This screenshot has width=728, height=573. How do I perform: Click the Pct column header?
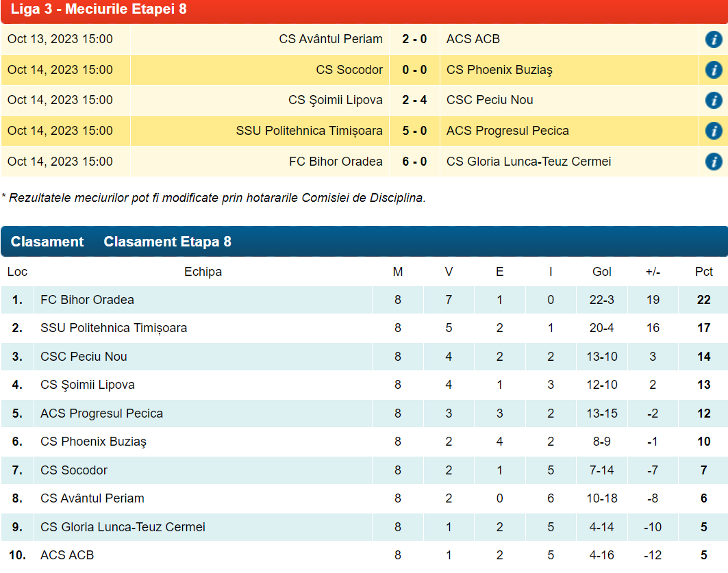click(x=703, y=272)
